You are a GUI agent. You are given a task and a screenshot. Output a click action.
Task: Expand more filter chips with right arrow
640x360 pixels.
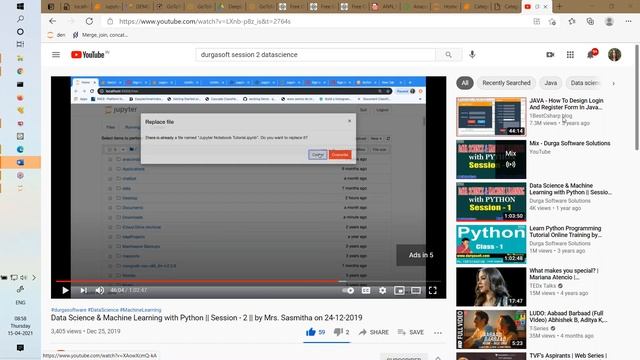coord(613,83)
